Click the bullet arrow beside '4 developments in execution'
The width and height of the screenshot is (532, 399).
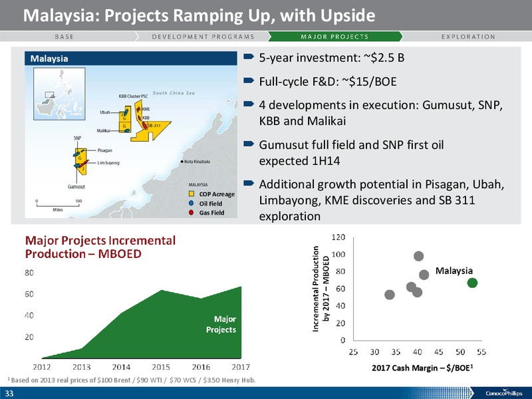click(249, 104)
